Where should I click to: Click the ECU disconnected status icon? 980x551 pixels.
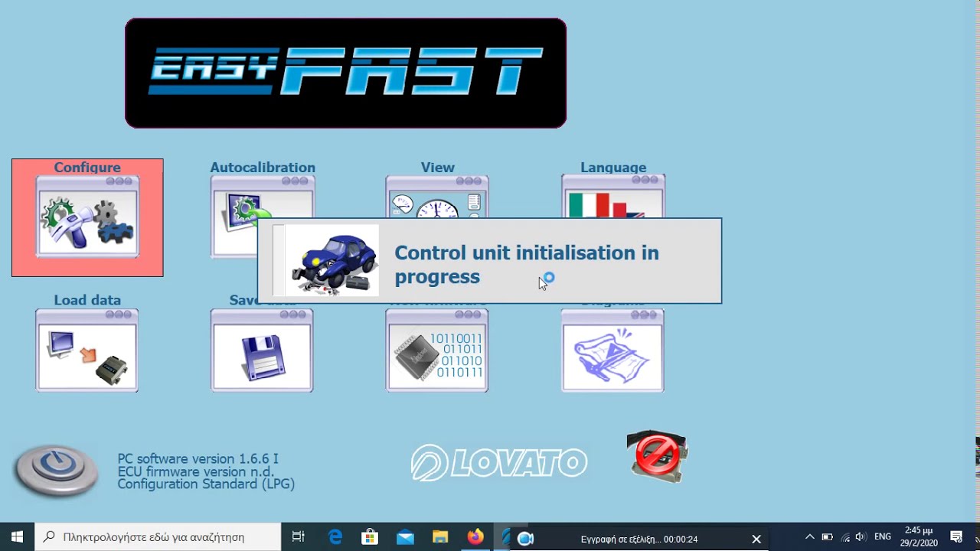[x=657, y=456]
